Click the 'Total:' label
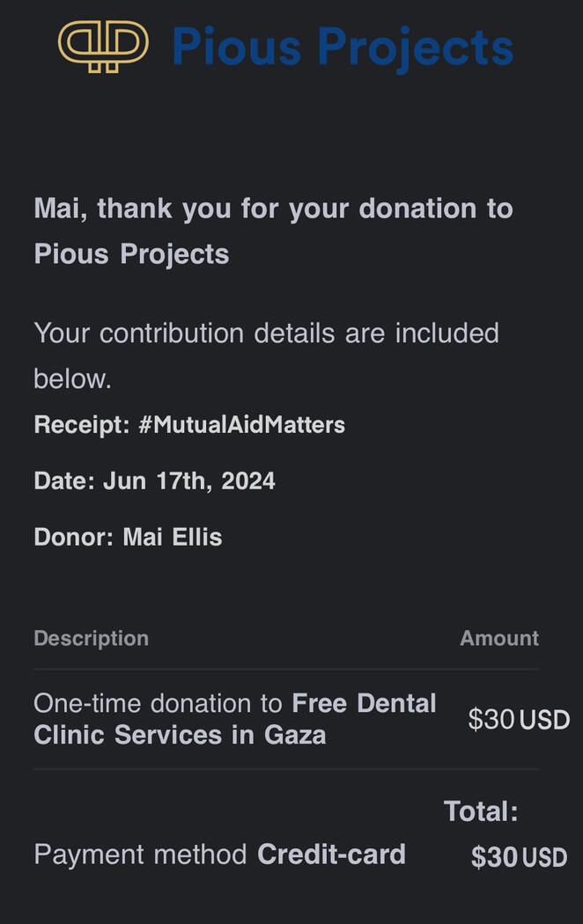 [x=481, y=811]
